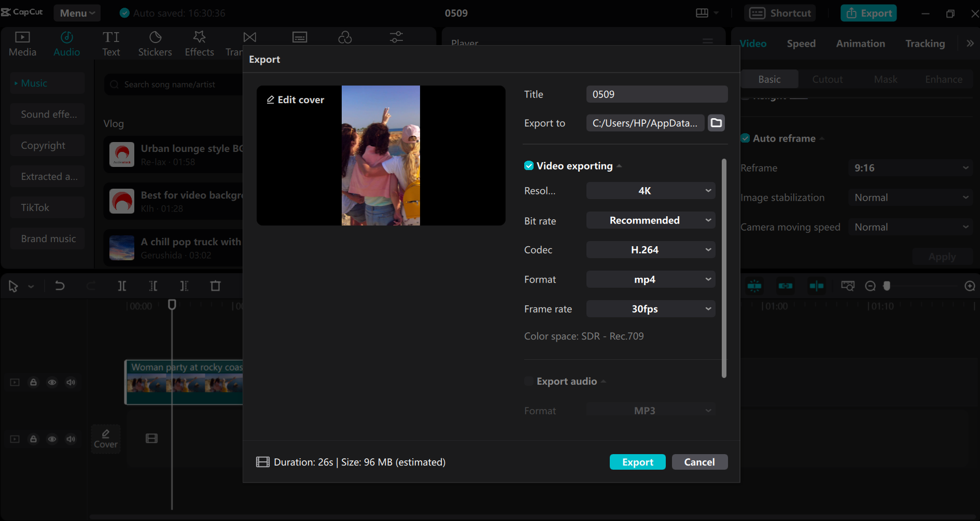
Task: Toggle visibility of the video track eye icon
Action: pyautogui.click(x=52, y=382)
